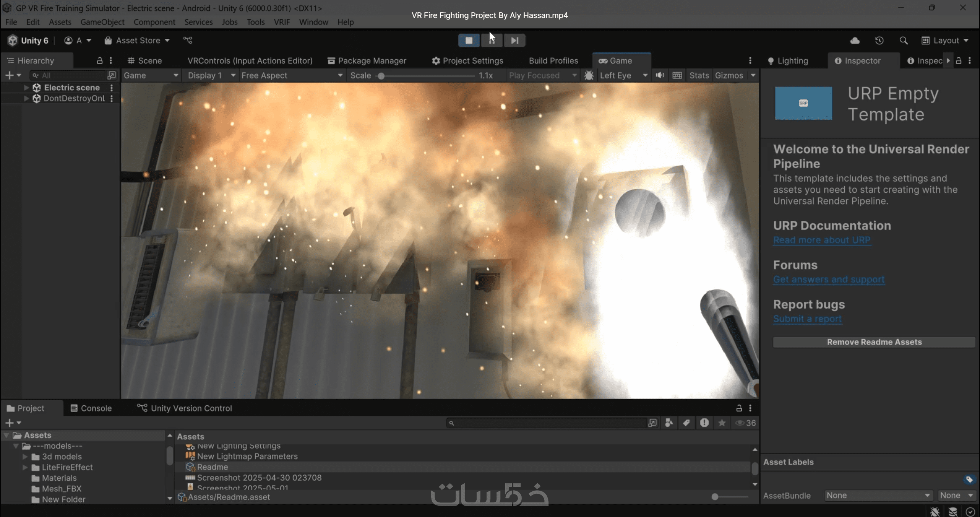Click the Favorites star in Project panel
980x517 pixels.
(722, 423)
